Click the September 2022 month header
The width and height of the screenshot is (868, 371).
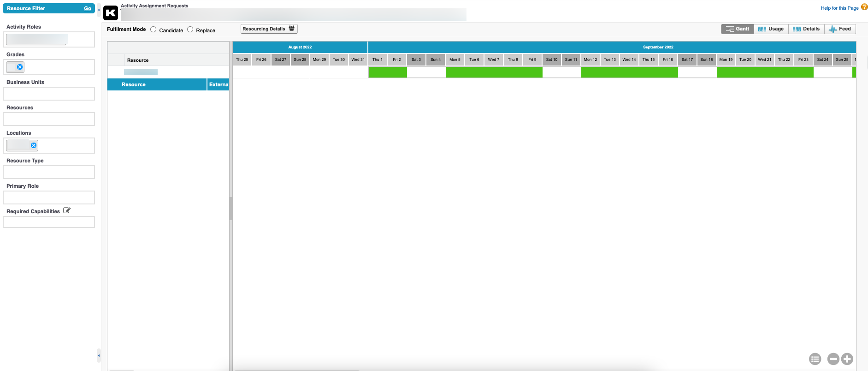612,47
